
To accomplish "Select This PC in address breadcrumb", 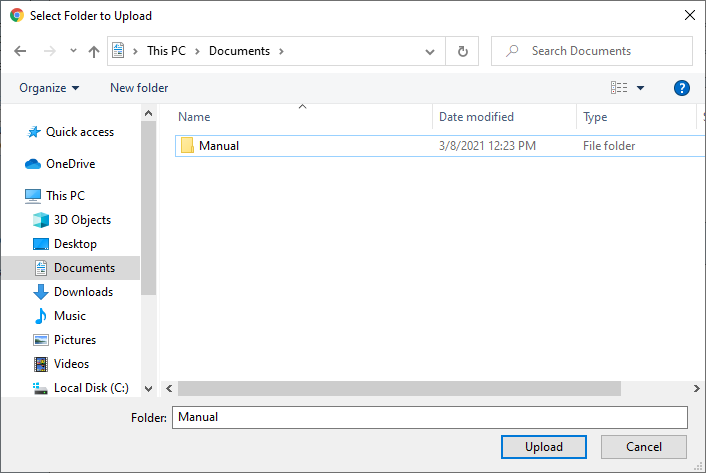I will point(166,51).
